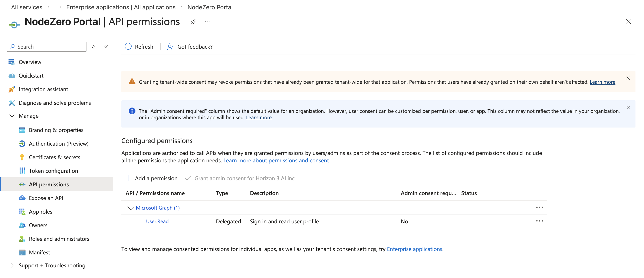Open more options for Microsoft Graph row

(539, 207)
